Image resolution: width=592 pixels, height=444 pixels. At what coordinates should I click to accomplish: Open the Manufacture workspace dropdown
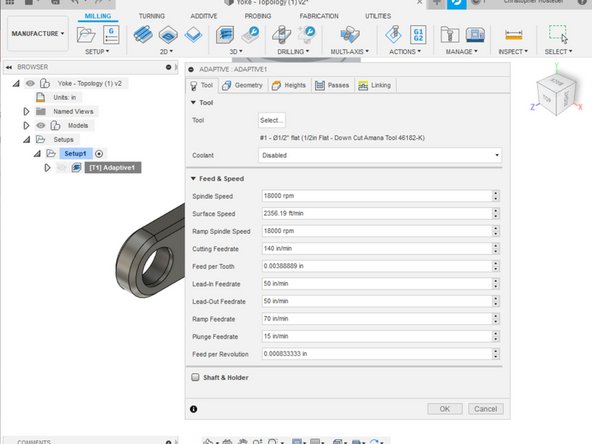coord(38,34)
